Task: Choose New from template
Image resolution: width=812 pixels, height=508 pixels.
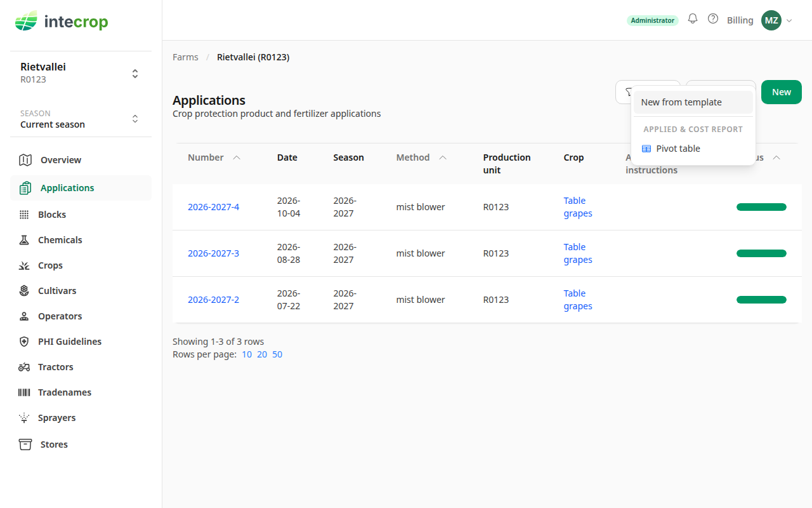Action: point(693,102)
